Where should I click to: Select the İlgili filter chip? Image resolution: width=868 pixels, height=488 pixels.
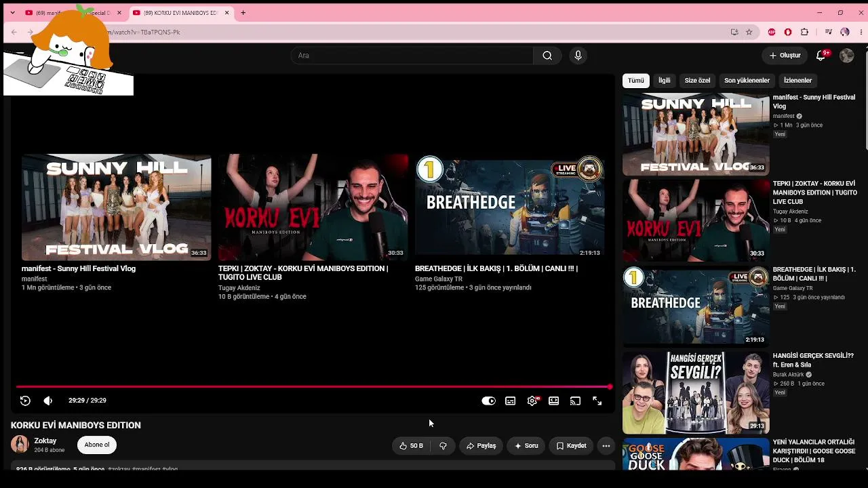pyautogui.click(x=665, y=81)
